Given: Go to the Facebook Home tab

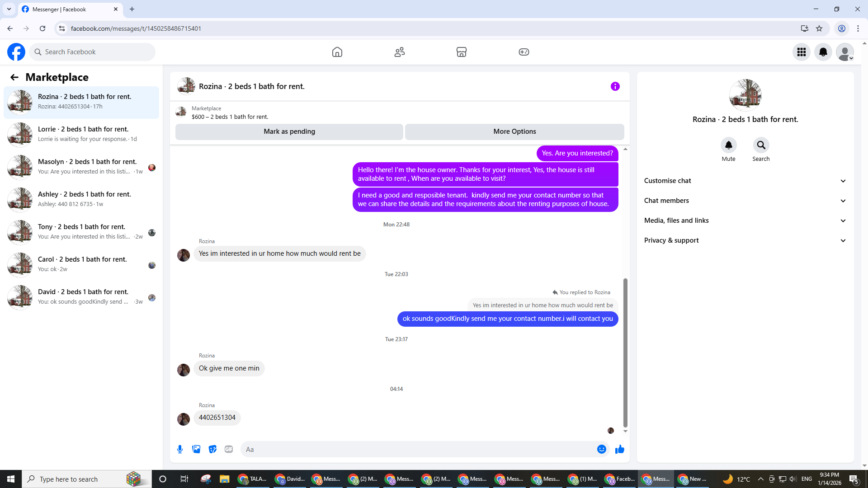Looking at the screenshot, I should [337, 52].
